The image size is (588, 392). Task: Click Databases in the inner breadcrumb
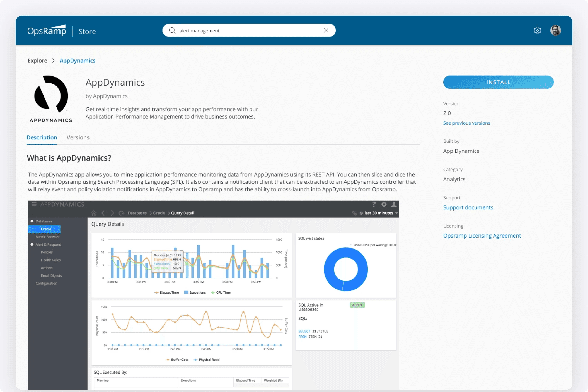click(x=137, y=213)
